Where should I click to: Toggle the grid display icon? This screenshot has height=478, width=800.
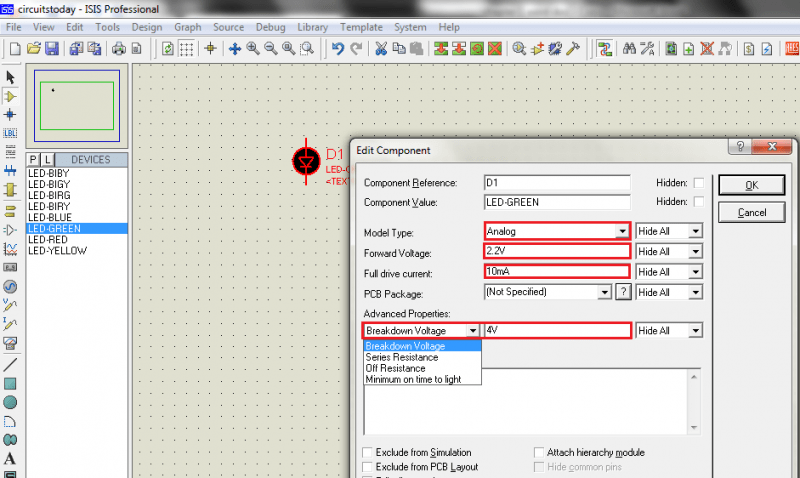click(x=186, y=49)
